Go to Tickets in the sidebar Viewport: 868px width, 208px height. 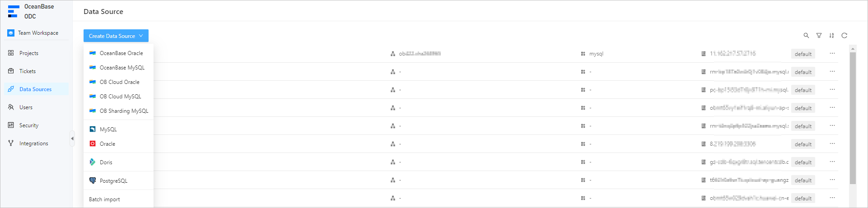[28, 71]
